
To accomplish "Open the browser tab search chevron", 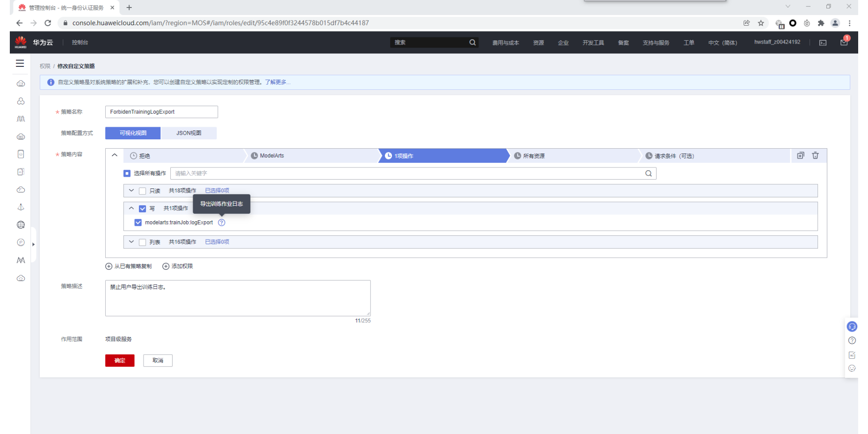I will [788, 7].
